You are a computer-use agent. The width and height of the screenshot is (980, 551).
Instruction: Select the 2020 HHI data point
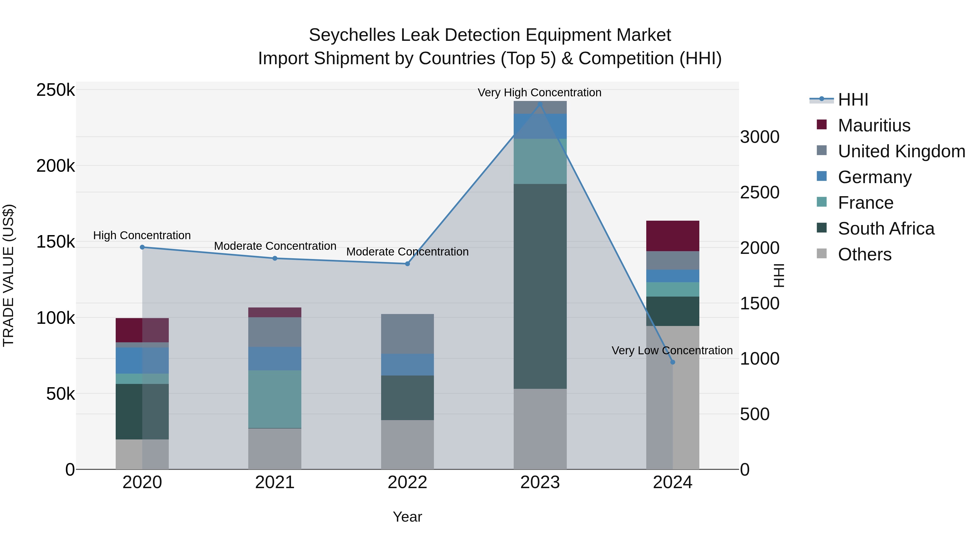click(x=142, y=247)
